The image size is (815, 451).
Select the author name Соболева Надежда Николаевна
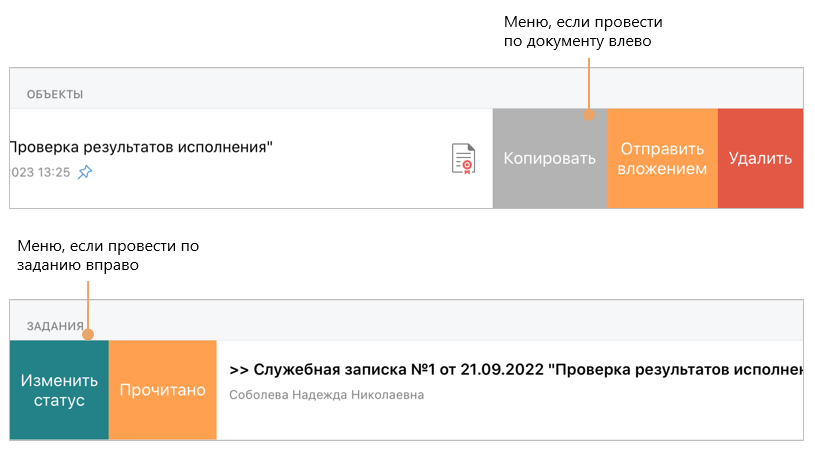pyautogui.click(x=327, y=395)
